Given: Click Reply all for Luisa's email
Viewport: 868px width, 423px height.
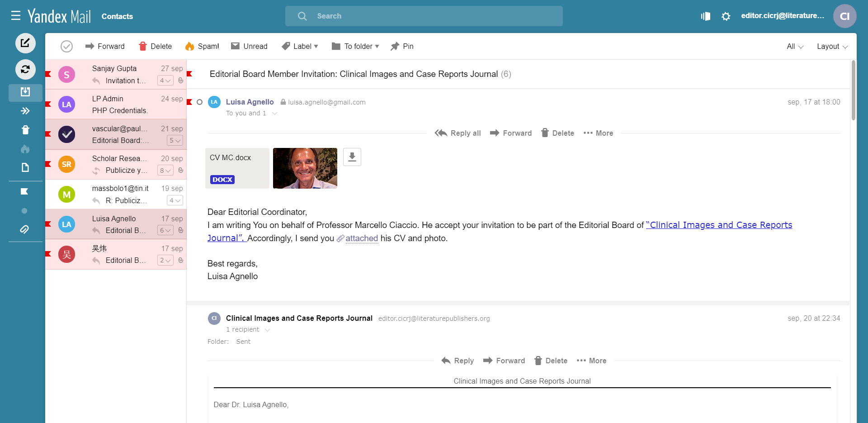Looking at the screenshot, I should coord(458,133).
